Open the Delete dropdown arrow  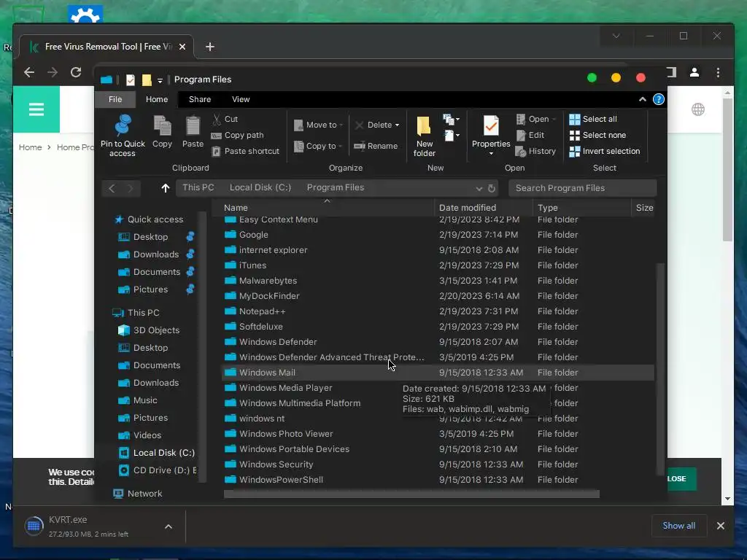tap(397, 125)
